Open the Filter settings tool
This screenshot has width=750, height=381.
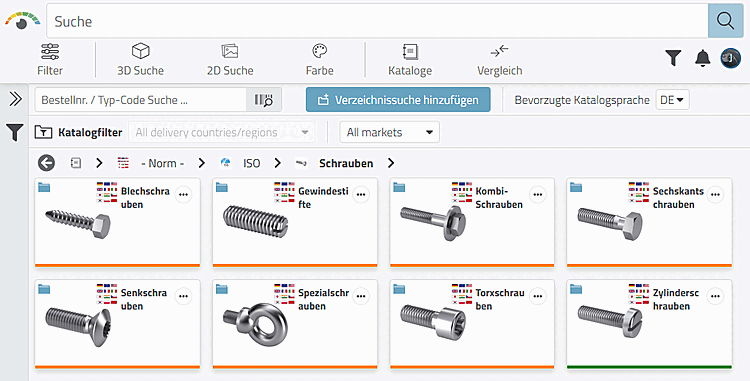[x=50, y=60]
